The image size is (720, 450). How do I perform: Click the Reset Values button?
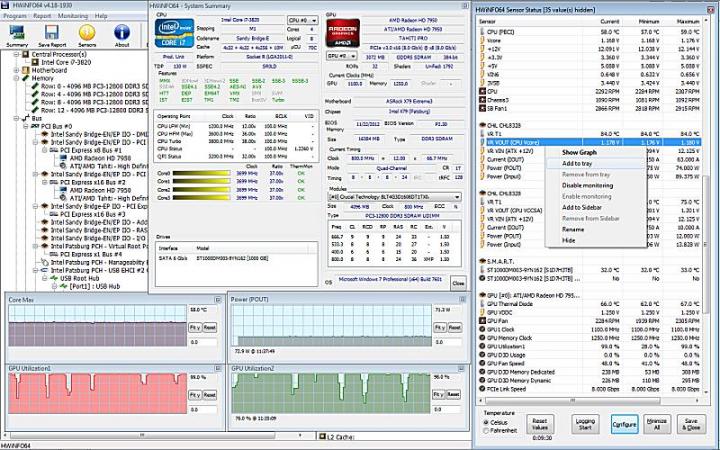point(540,424)
